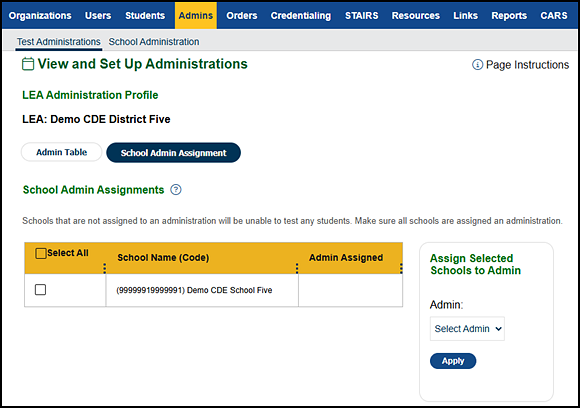Select the Admins menu tab
580x408 pixels.
(196, 16)
